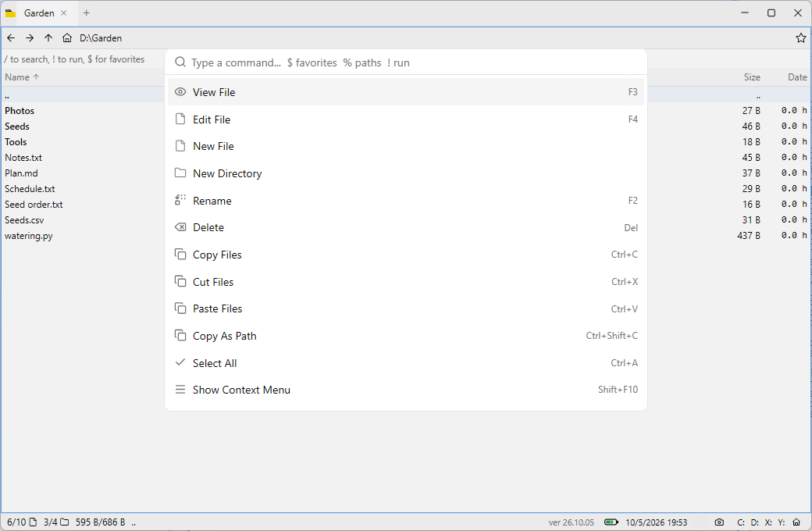Run the Delete command
The height and width of the screenshot is (531, 812).
[x=406, y=227]
